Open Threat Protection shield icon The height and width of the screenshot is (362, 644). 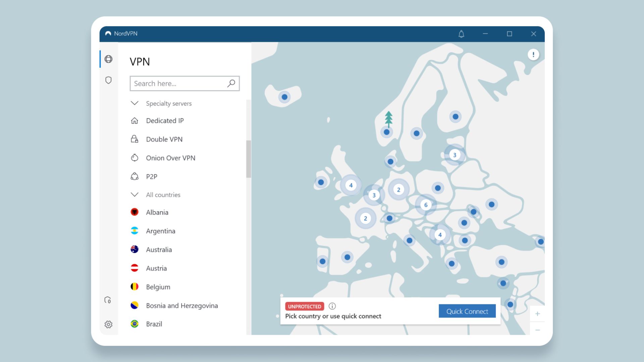[x=108, y=80]
